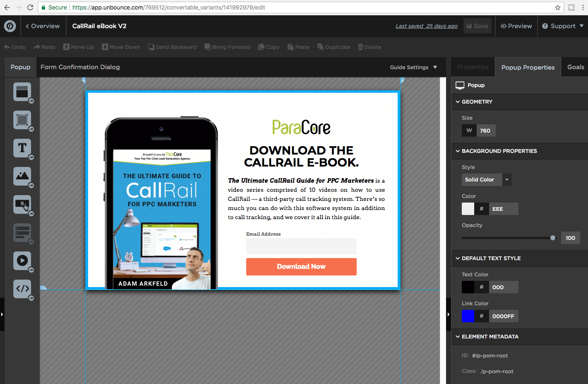Click Redo in the toolbar
588x384 pixels.
coord(44,47)
